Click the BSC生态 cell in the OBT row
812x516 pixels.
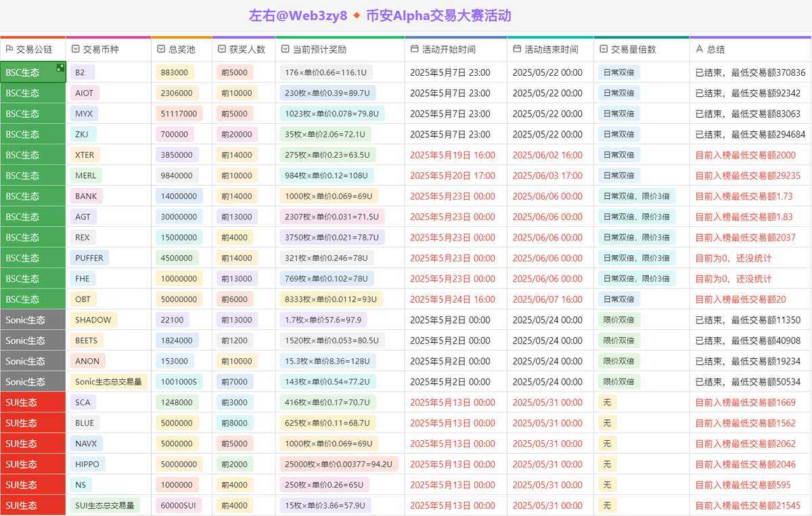pyautogui.click(x=33, y=299)
